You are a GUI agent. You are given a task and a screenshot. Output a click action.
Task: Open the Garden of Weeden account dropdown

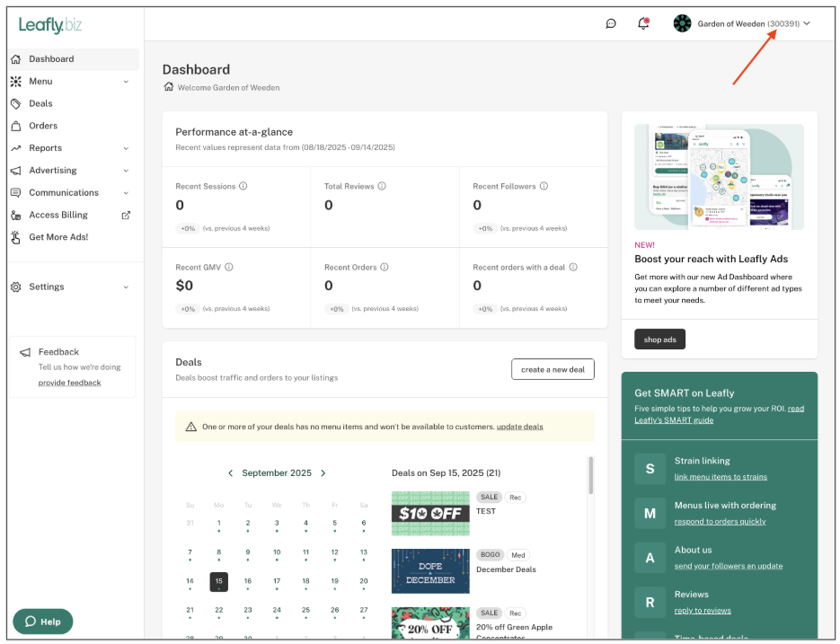coord(744,23)
